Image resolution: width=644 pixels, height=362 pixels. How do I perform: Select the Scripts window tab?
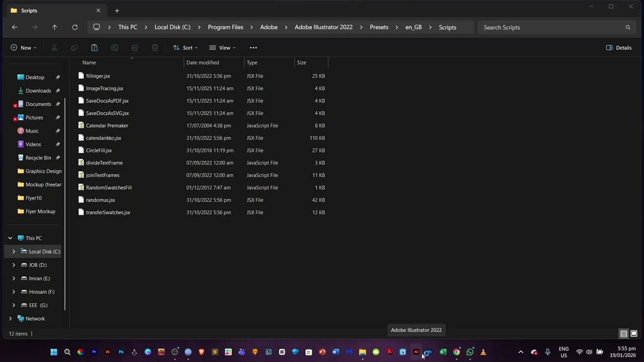[55, 10]
